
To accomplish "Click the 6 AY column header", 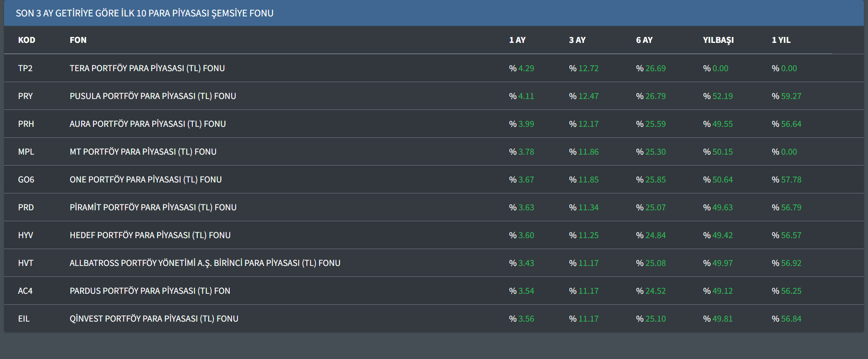I will point(644,40).
